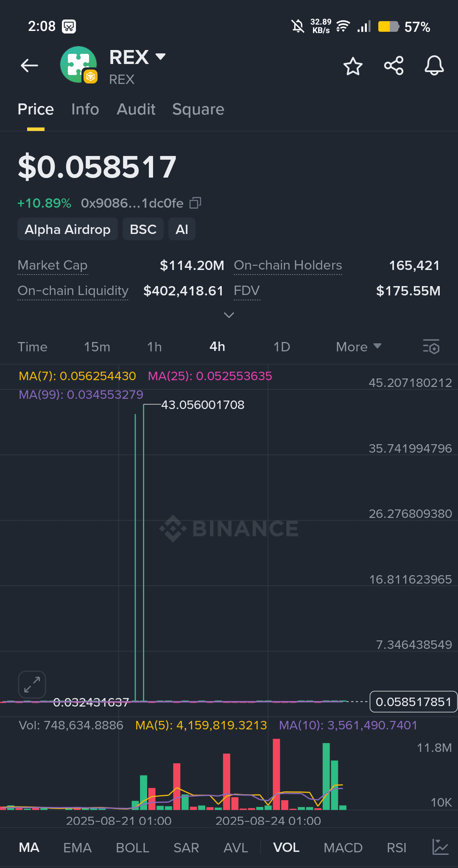Copy the contract address 0x9086...1dc0fe
This screenshot has width=458, height=868.
pos(195,203)
